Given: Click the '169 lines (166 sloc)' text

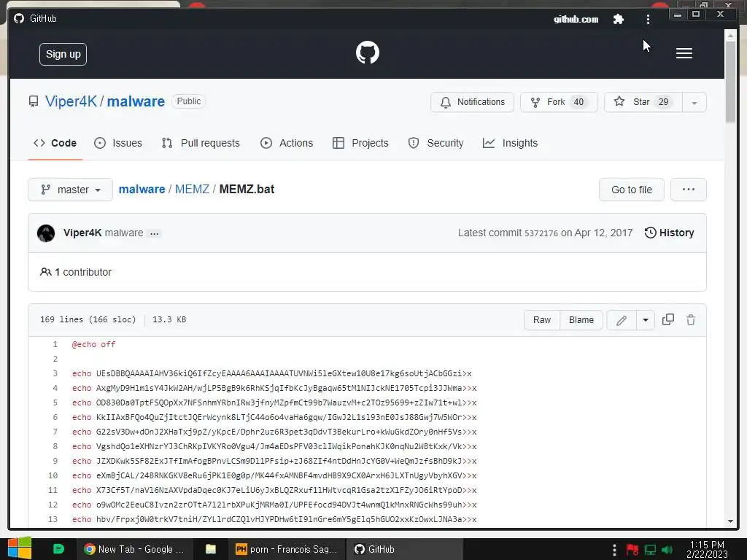Looking at the screenshot, I should point(88,319).
